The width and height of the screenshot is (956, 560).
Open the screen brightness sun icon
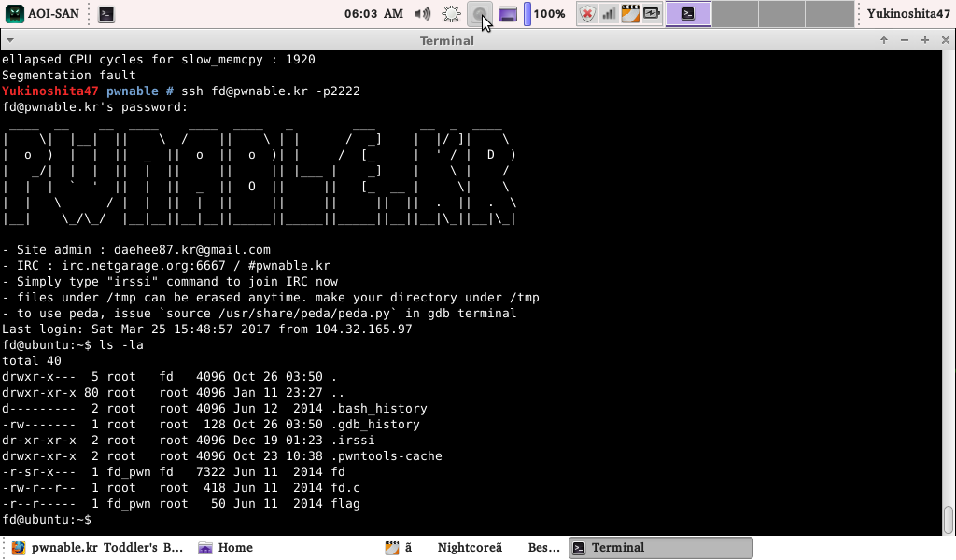click(x=451, y=13)
